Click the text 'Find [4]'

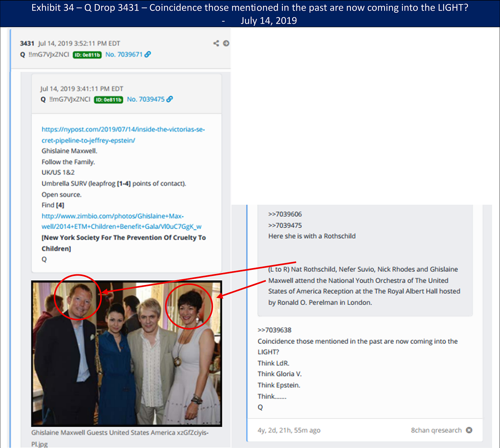click(x=53, y=205)
